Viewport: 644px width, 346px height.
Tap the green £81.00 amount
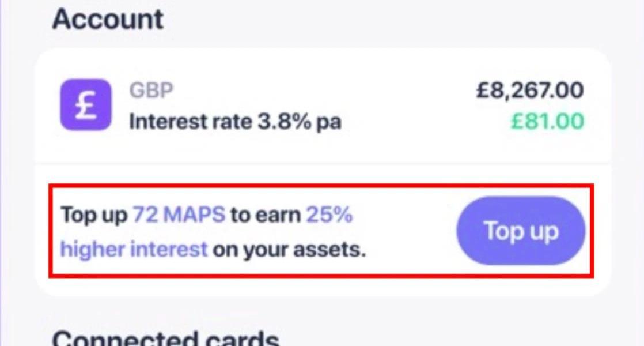pyautogui.click(x=546, y=122)
